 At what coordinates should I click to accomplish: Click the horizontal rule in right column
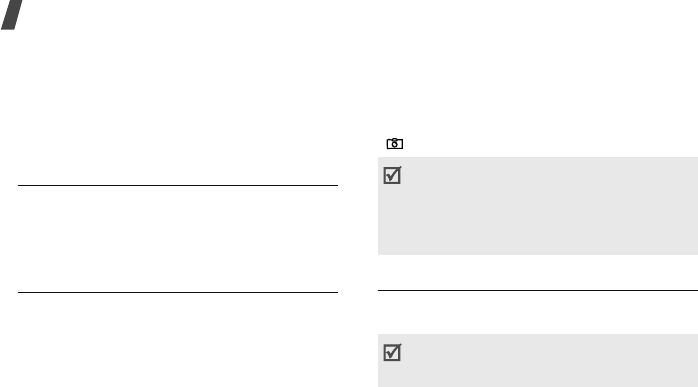coord(538,290)
